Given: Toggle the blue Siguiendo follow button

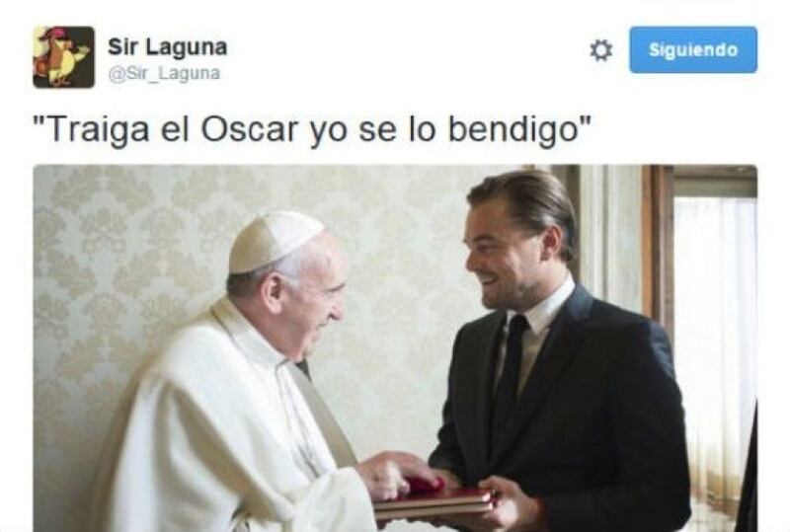Looking at the screenshot, I should (693, 50).
